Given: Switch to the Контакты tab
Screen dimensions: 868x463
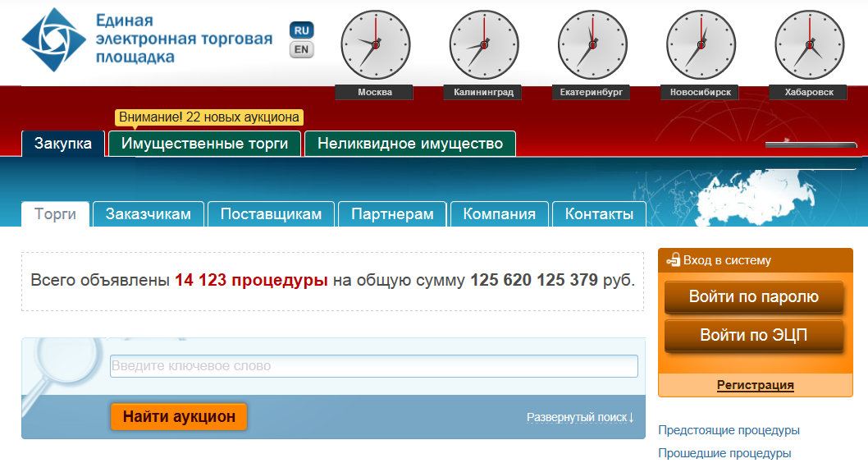Looking at the screenshot, I should pyautogui.click(x=600, y=213).
